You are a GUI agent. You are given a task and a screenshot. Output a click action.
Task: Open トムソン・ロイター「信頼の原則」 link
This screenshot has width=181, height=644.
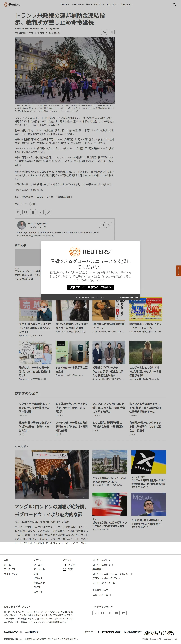(54, 197)
